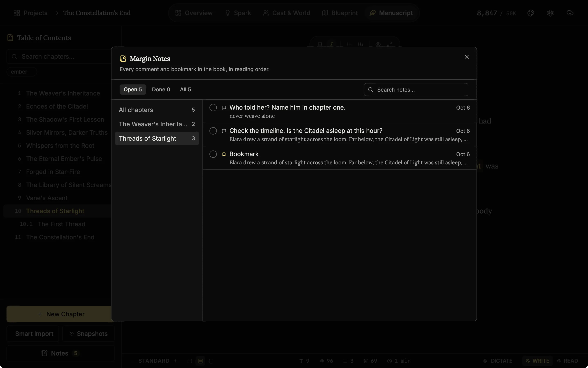Click the Notes button with badge 5
Screen dimensions: 588x368
point(60,353)
